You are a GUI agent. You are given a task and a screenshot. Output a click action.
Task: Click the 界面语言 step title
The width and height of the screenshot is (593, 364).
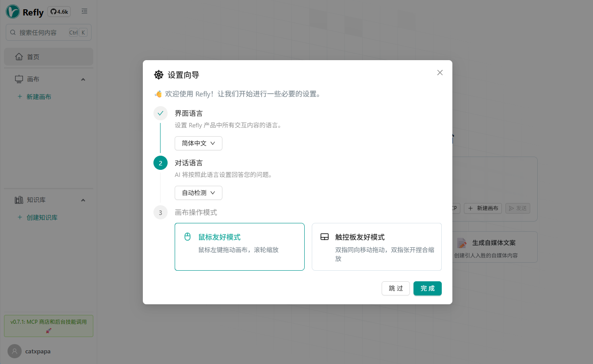click(189, 113)
